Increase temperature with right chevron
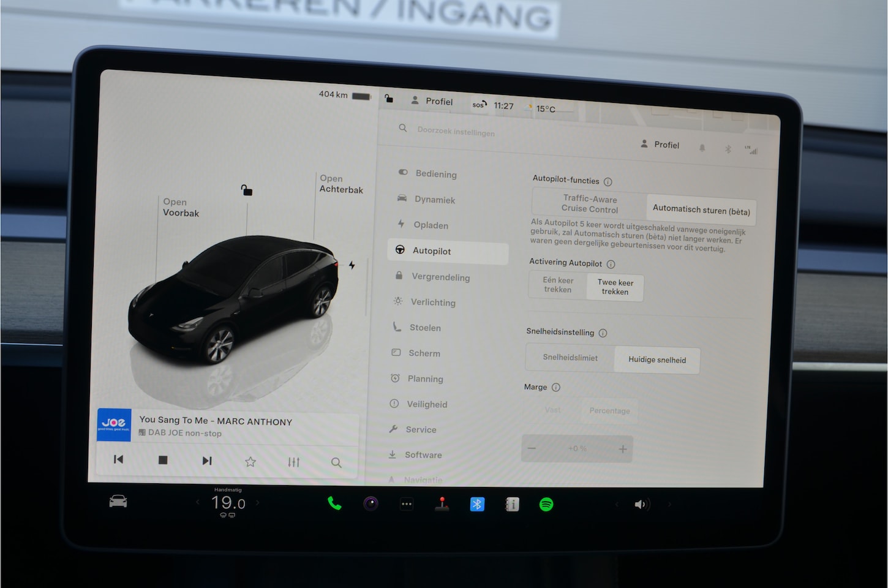Screen dimensions: 888x588 258,503
